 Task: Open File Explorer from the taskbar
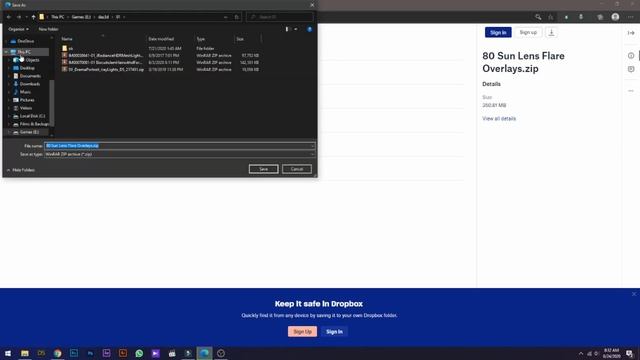point(24,353)
